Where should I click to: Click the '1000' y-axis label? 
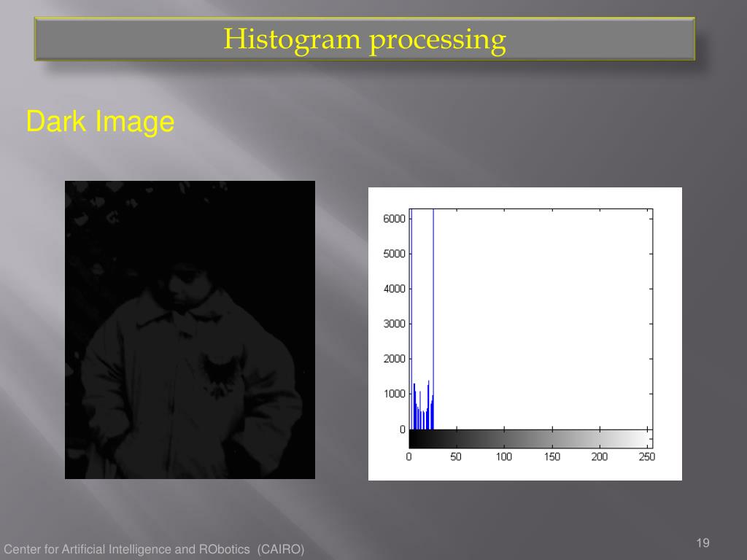click(x=394, y=394)
